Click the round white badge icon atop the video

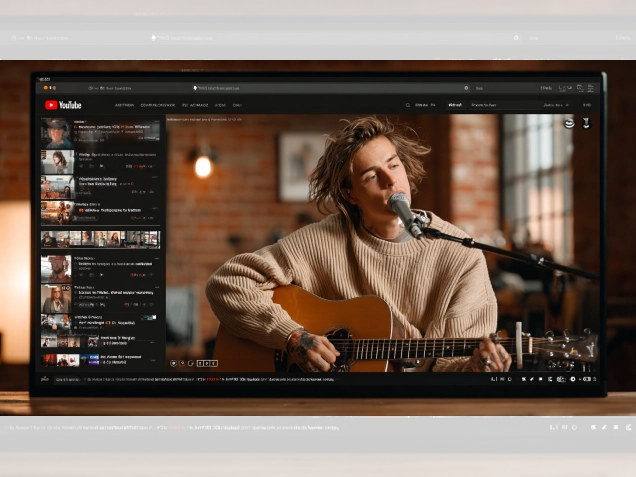569,123
